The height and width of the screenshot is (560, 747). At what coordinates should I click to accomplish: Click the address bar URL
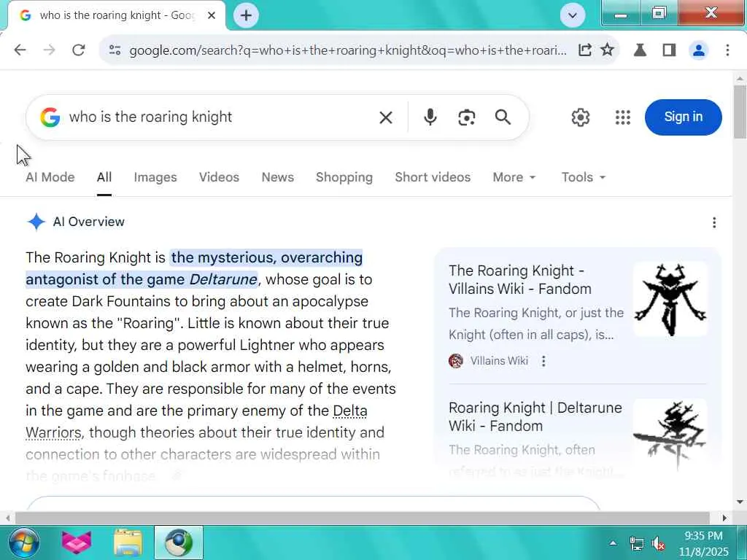(348, 50)
